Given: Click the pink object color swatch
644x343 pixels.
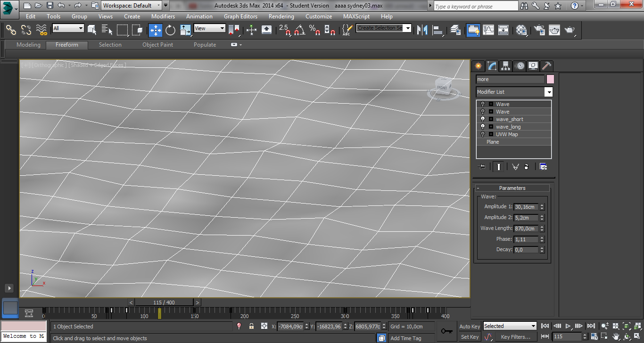Looking at the screenshot, I should click(x=550, y=79).
